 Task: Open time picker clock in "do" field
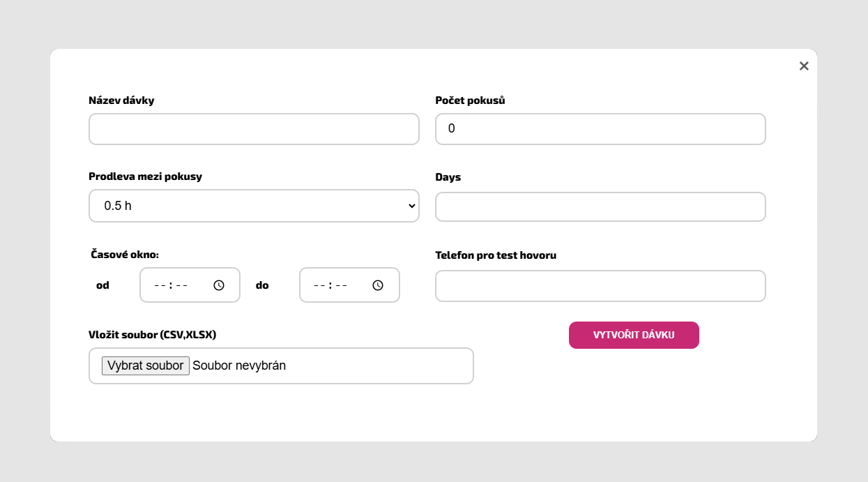[378, 285]
